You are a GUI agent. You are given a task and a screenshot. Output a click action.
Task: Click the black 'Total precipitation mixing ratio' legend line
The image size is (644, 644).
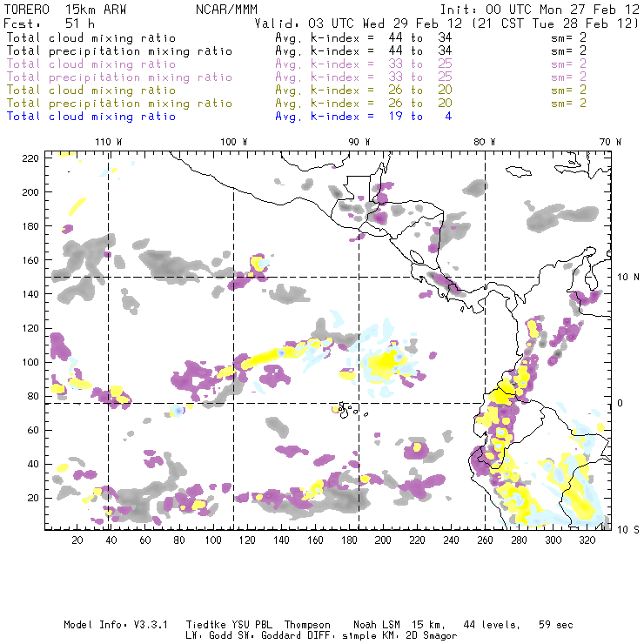[119, 51]
